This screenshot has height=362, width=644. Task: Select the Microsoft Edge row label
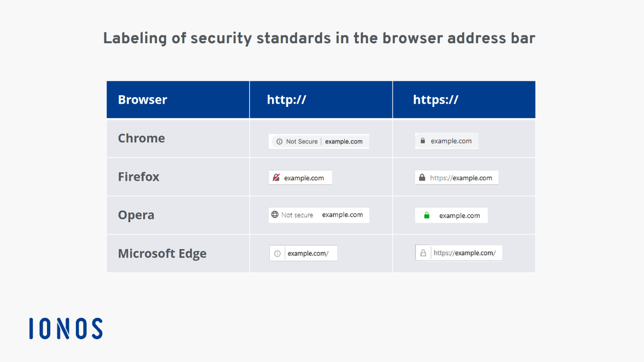point(162,254)
